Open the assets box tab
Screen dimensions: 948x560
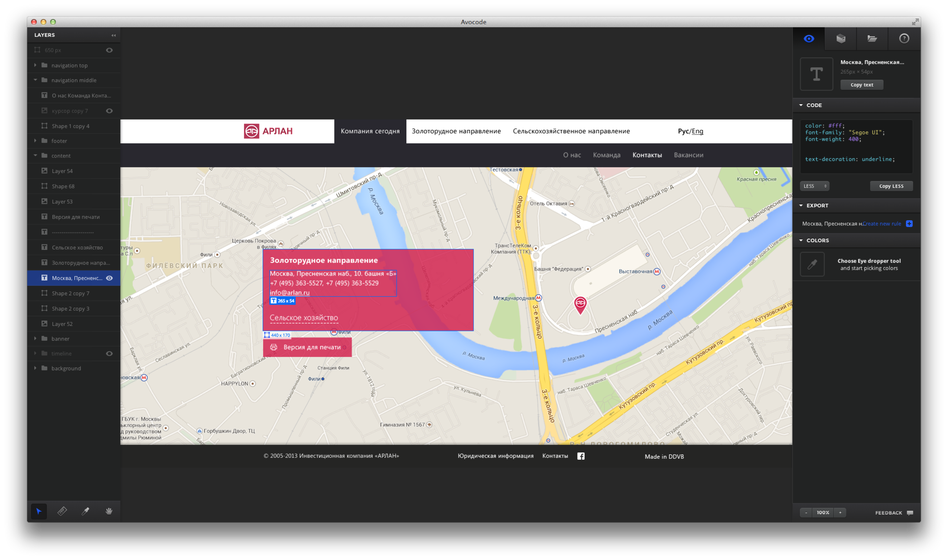pos(840,39)
